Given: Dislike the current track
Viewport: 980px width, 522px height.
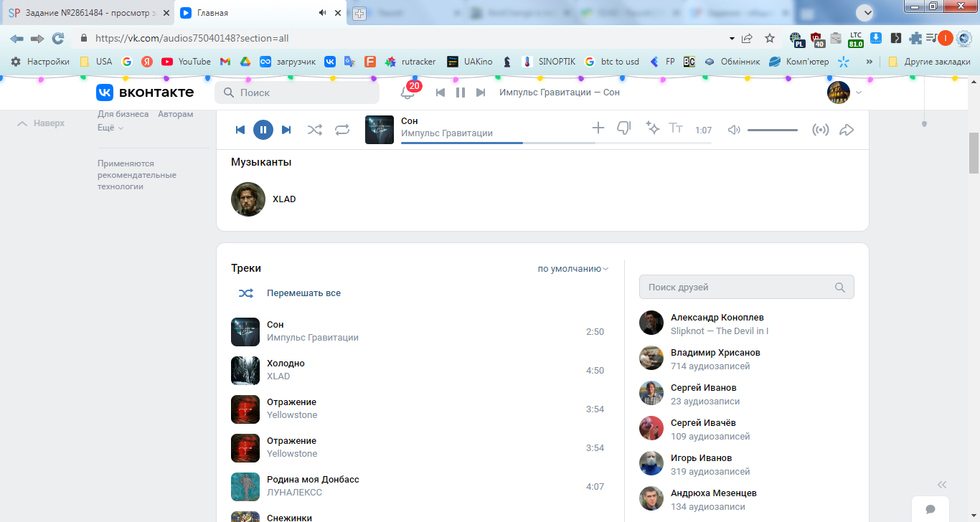Looking at the screenshot, I should tap(623, 128).
